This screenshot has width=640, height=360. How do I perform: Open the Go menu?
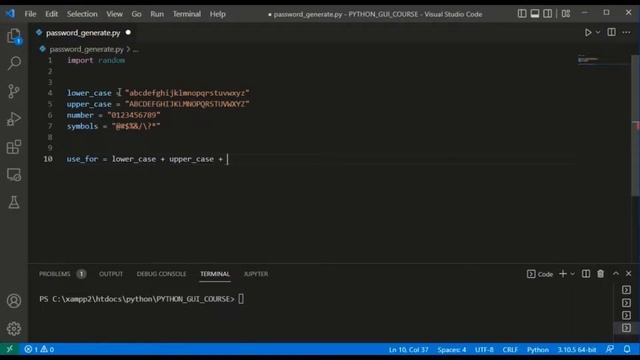(136, 14)
